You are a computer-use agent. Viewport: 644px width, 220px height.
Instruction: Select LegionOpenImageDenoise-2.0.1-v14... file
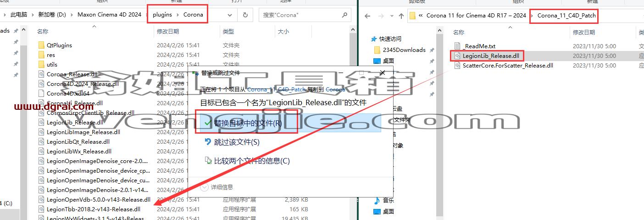(x=98, y=190)
